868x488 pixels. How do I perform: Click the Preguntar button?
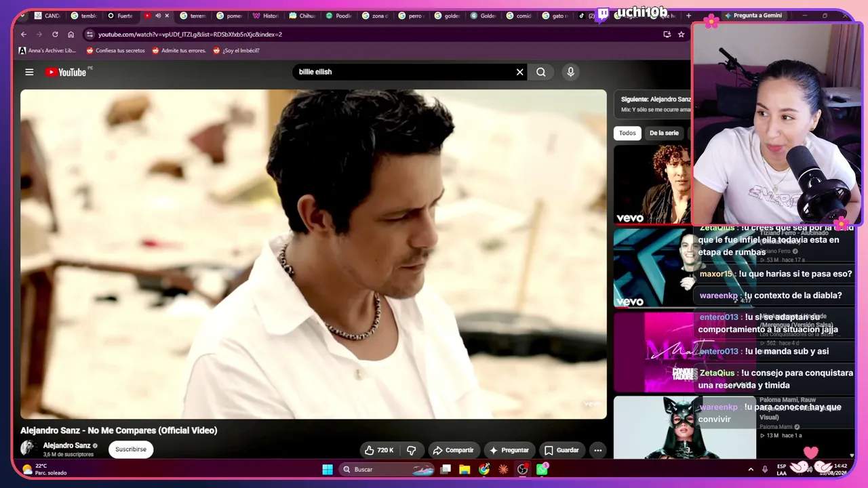click(x=509, y=450)
